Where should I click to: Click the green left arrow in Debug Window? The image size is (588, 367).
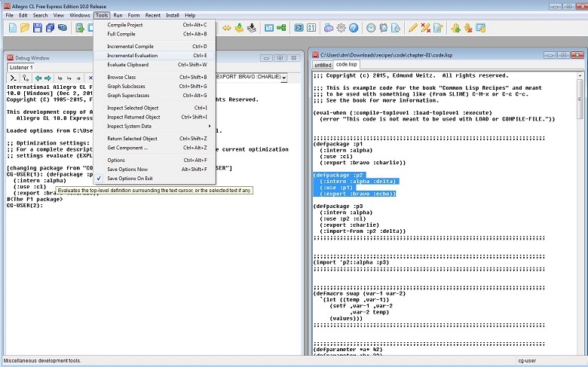tap(38, 78)
